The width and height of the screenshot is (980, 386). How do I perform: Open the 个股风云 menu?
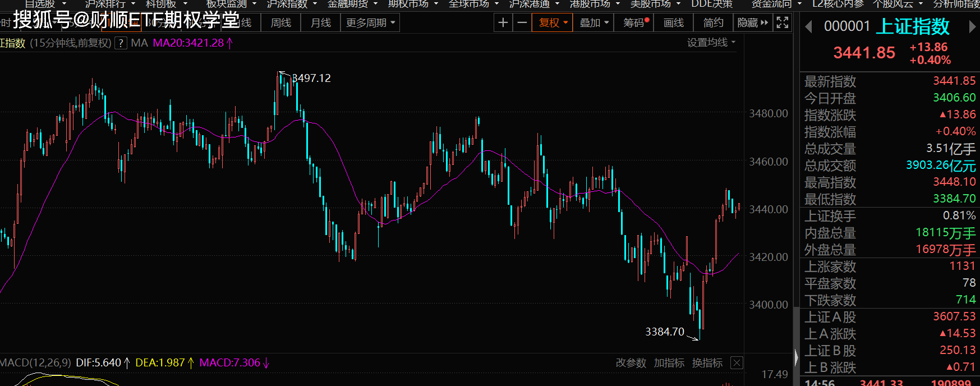point(898,4)
